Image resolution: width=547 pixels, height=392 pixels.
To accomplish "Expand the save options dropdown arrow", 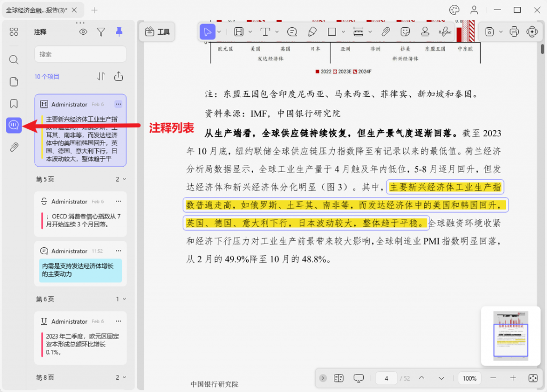I will [501, 32].
